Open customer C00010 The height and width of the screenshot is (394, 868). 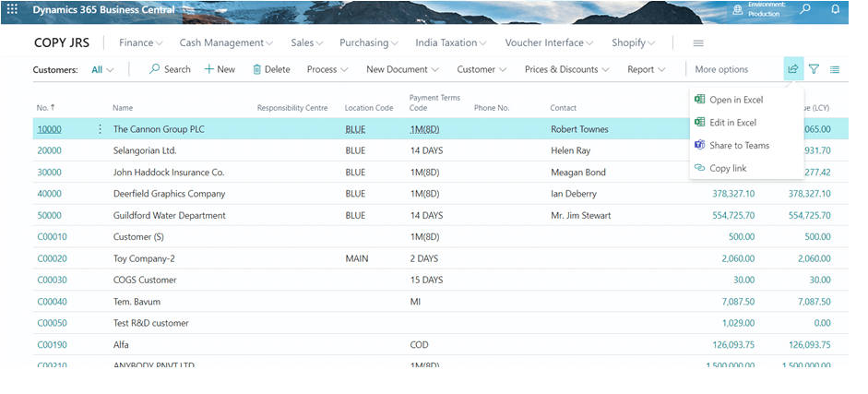(x=52, y=237)
